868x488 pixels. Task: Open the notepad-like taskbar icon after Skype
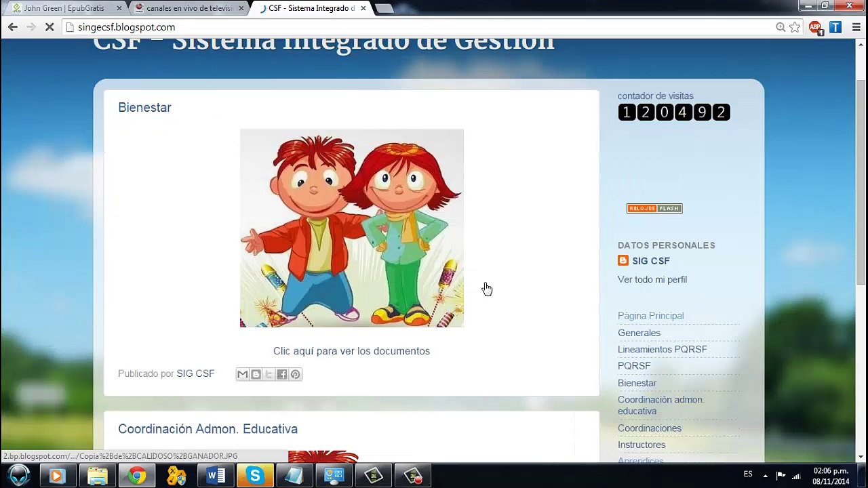(x=294, y=476)
